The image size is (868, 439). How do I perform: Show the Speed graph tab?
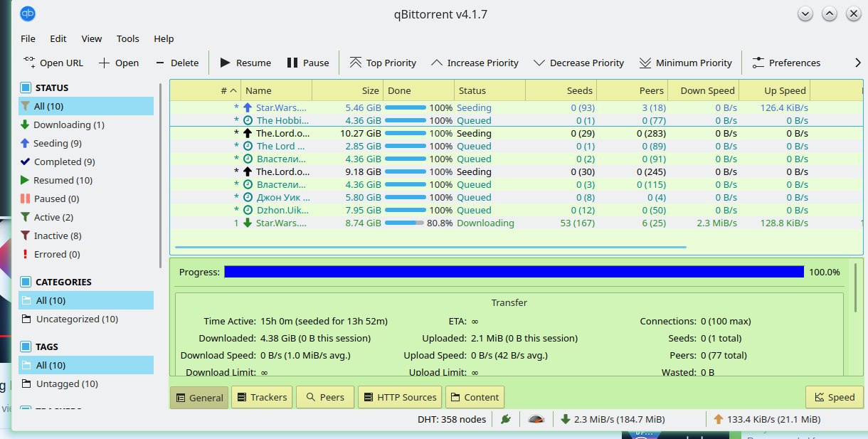tap(835, 397)
